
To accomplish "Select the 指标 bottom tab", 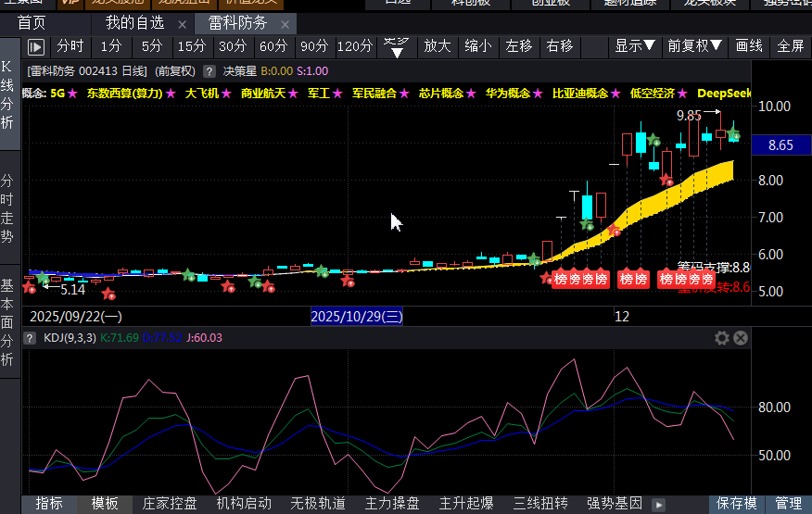I will [49, 504].
